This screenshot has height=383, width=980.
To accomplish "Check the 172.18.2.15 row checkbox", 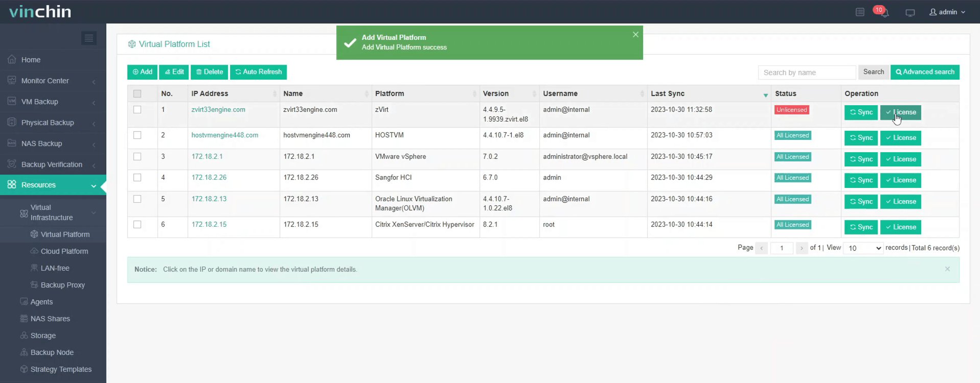I will (137, 225).
